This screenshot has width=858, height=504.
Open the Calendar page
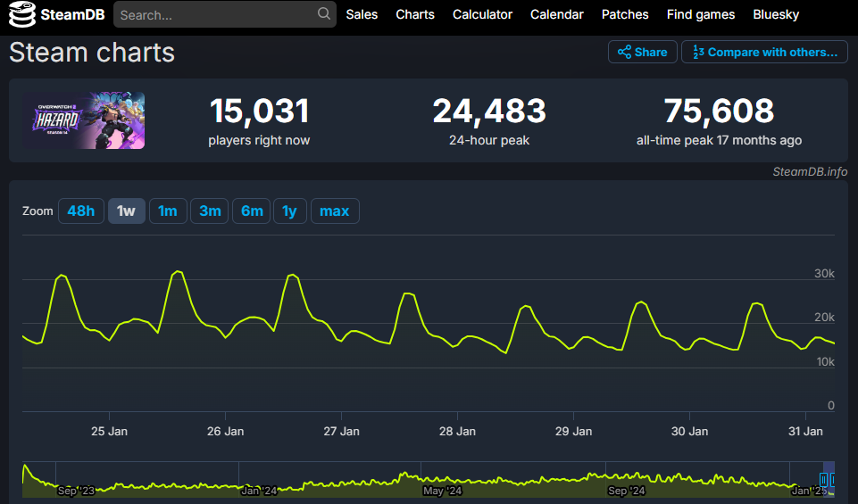[x=557, y=14]
